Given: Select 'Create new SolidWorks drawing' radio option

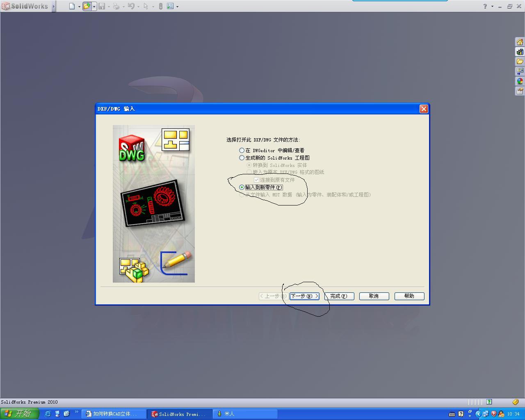Looking at the screenshot, I should pos(242,158).
